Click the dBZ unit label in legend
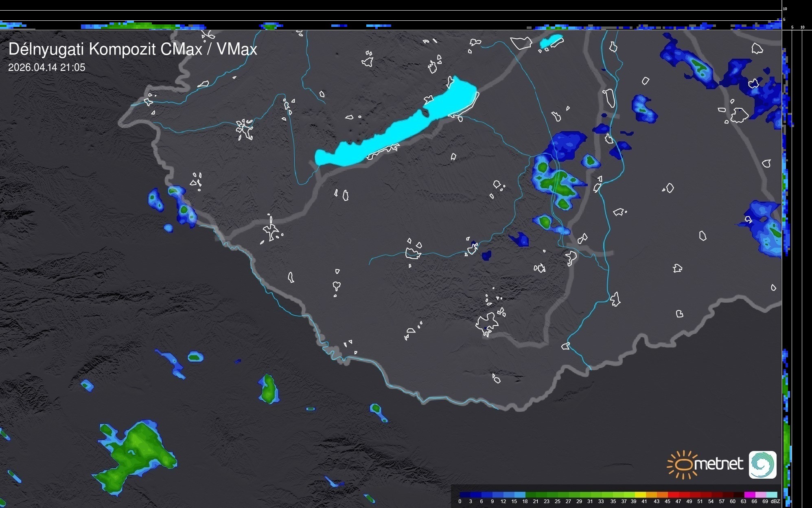812x508 pixels. click(x=775, y=501)
